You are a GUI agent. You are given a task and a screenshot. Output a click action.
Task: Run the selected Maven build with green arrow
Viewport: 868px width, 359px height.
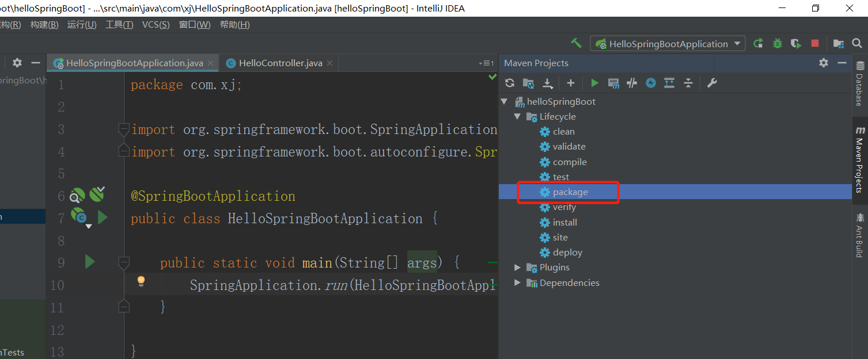[594, 83]
